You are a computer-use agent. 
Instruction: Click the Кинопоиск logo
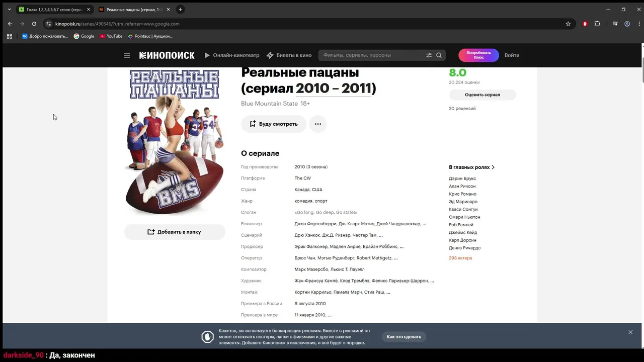[167, 55]
